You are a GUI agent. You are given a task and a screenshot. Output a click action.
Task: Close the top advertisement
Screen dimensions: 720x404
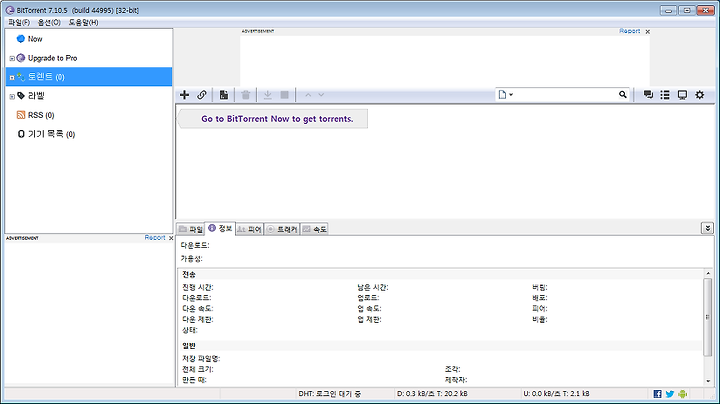647,32
